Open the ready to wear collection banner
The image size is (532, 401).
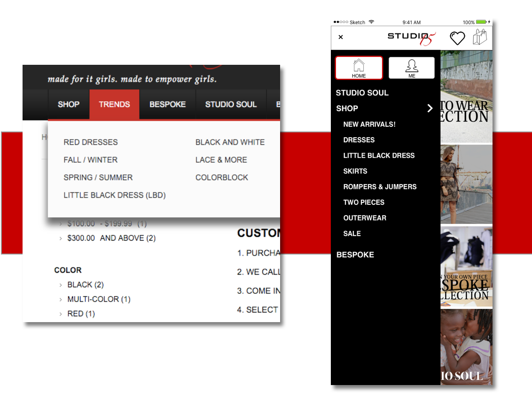[x=467, y=97]
